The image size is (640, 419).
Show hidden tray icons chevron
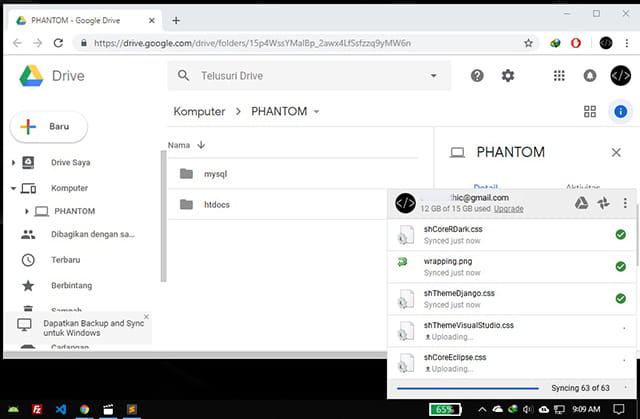click(x=482, y=409)
